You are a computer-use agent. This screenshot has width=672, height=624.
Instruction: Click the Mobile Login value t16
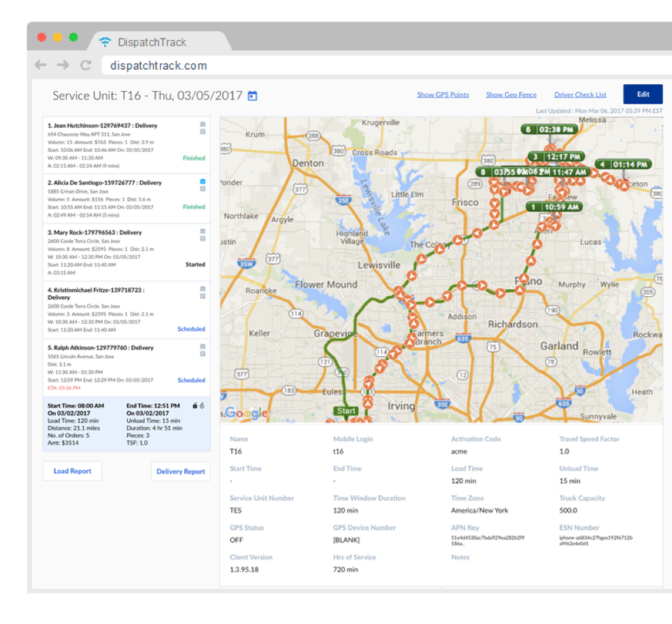coord(338,451)
